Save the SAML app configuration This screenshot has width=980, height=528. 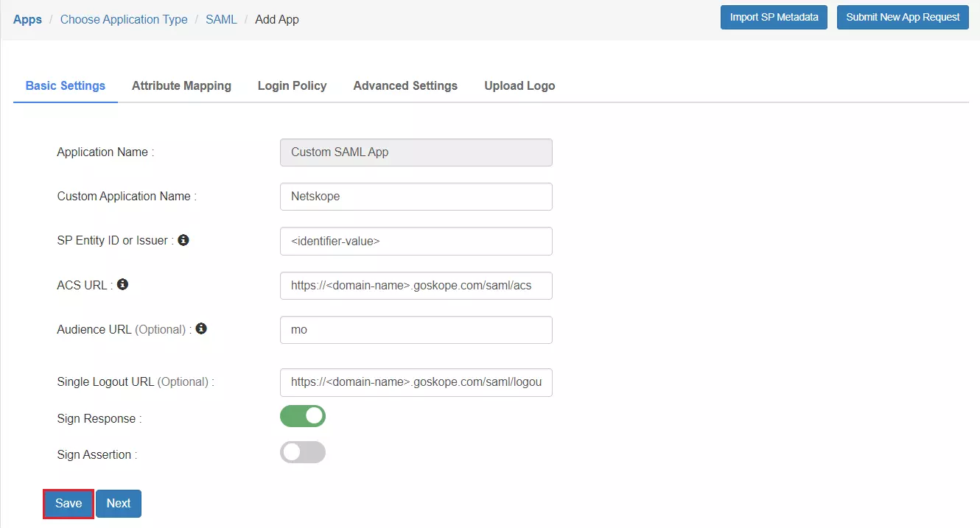[x=68, y=503]
